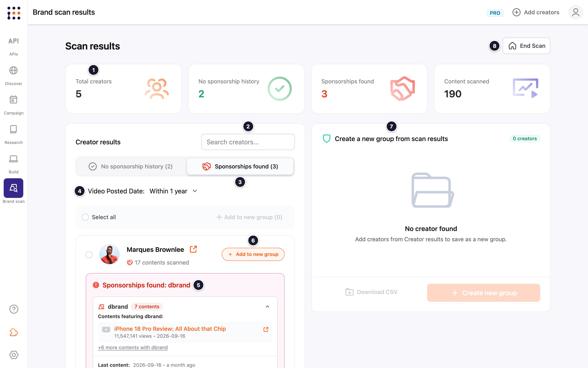Click Create new group button
Screen dimensions: 588x368
(x=483, y=293)
